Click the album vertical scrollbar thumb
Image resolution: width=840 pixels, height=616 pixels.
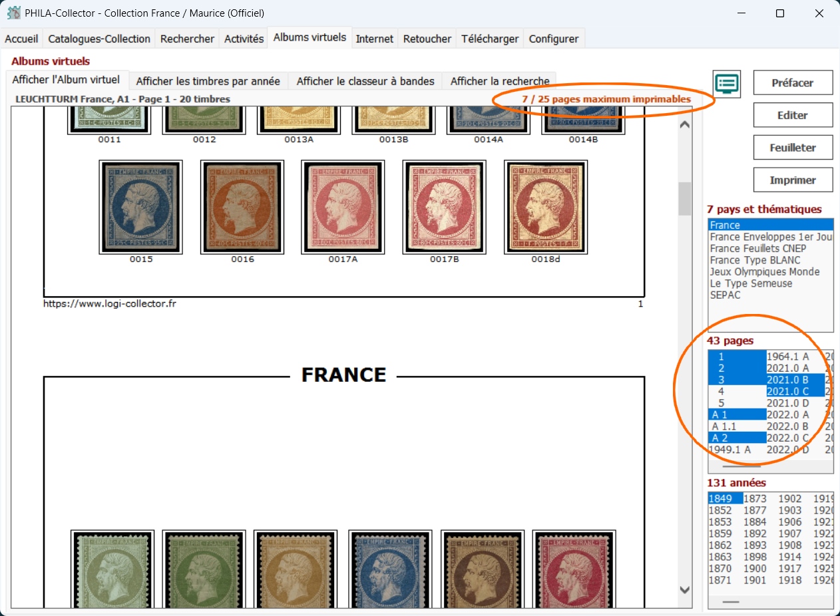685,198
